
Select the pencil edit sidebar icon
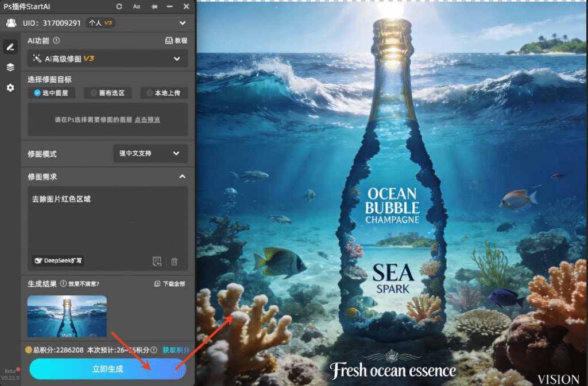coord(10,47)
